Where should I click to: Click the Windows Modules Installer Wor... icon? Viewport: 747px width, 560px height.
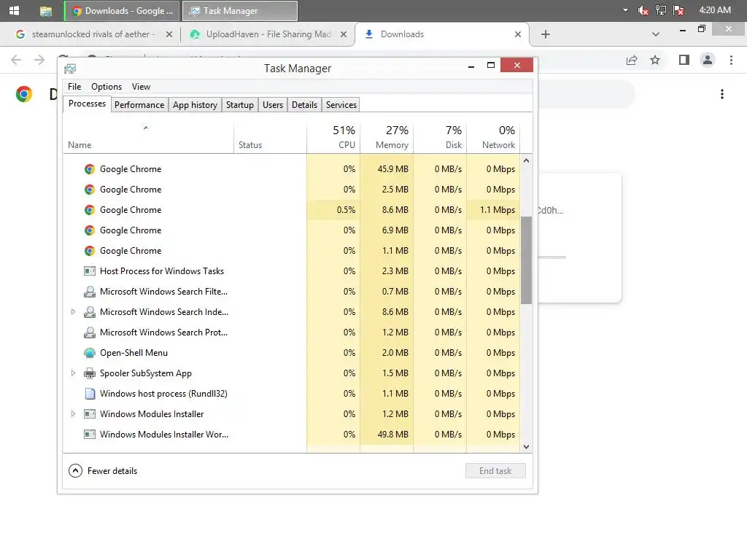coord(90,435)
